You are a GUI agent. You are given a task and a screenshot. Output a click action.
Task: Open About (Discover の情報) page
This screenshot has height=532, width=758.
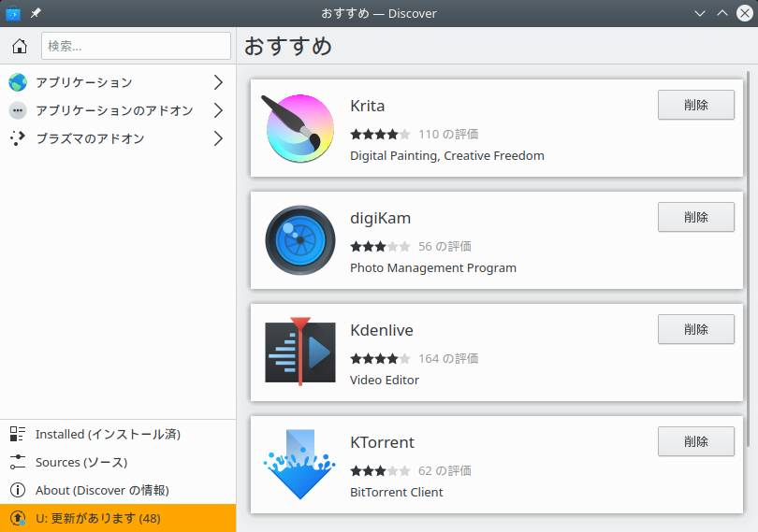[x=118, y=490]
